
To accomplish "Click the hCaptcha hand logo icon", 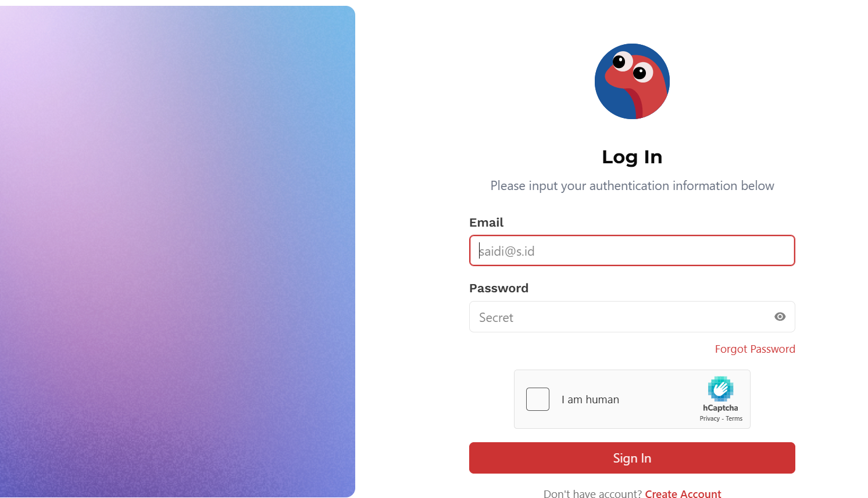I will [720, 389].
